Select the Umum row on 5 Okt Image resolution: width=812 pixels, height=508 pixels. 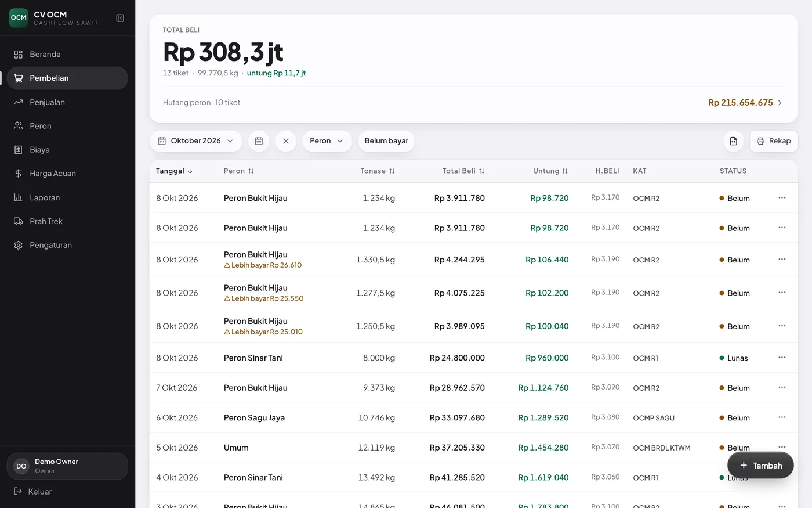click(473, 448)
